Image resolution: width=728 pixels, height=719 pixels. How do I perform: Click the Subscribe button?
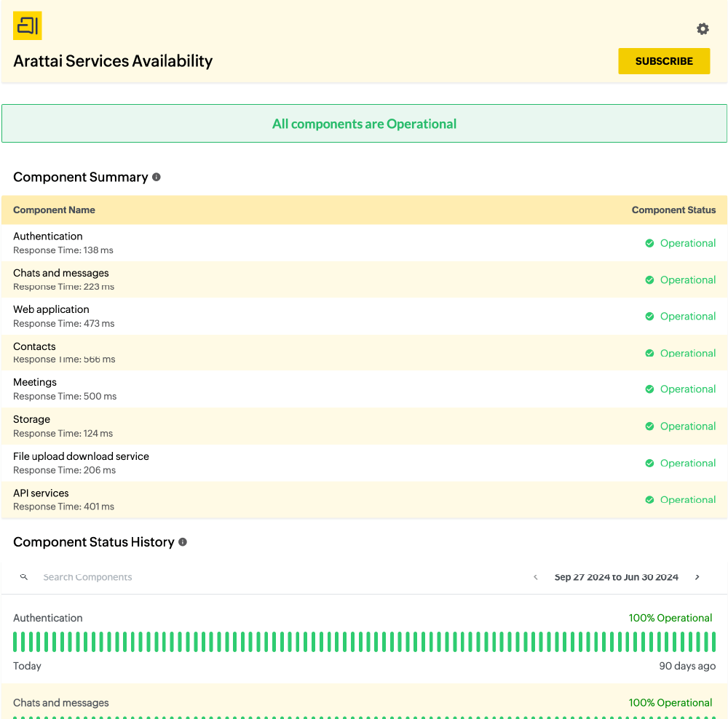(663, 61)
